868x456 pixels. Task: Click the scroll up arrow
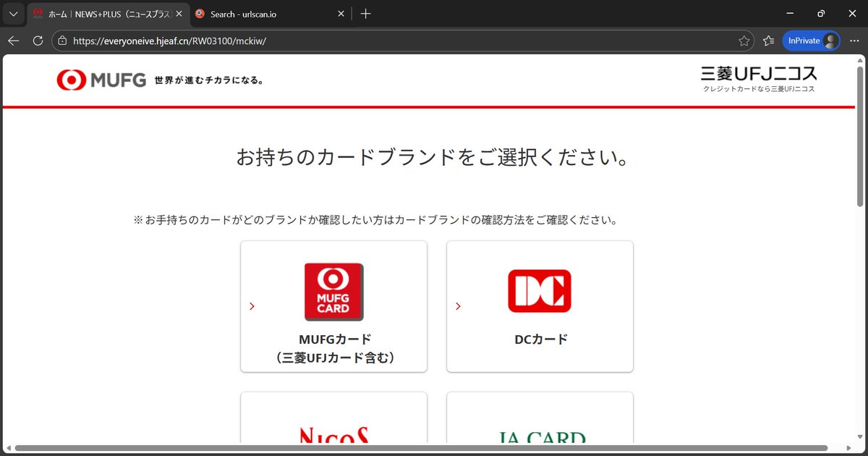[860, 60]
